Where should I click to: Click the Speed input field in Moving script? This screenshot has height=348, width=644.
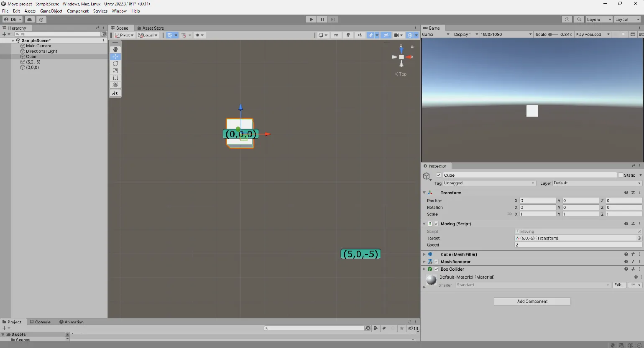click(x=577, y=245)
